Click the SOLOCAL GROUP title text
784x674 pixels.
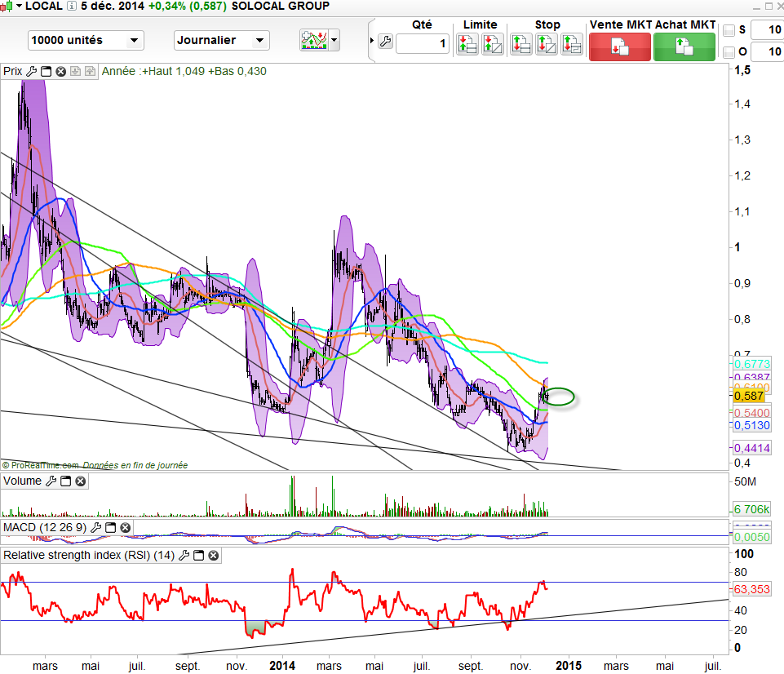click(281, 6)
